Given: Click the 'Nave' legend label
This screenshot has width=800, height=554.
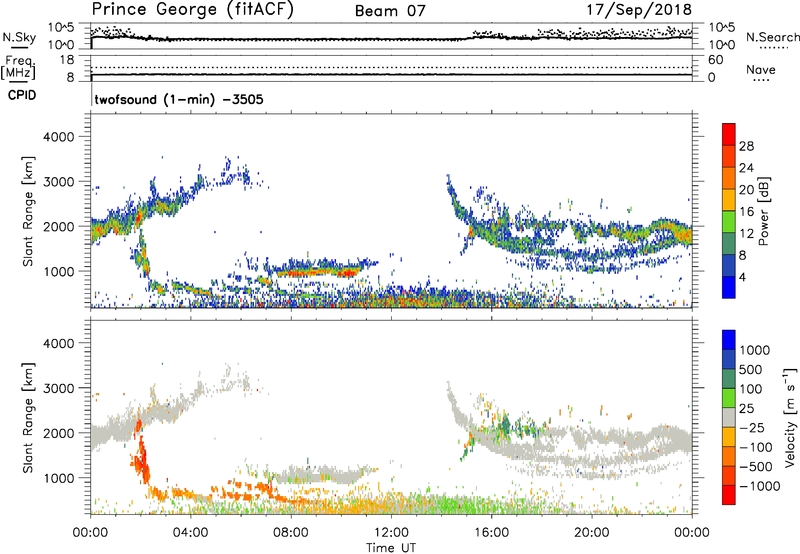Looking at the screenshot, I should click(x=761, y=69).
